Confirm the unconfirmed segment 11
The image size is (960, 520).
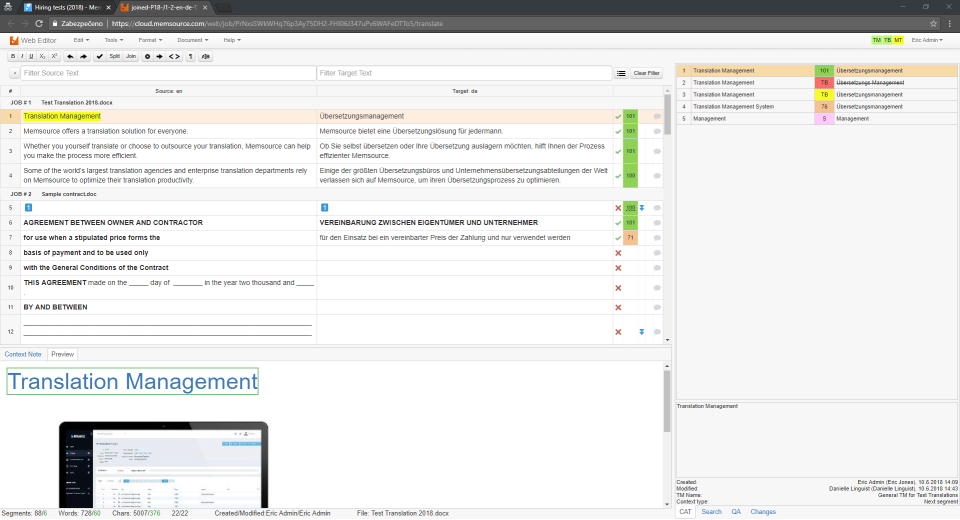tap(618, 307)
